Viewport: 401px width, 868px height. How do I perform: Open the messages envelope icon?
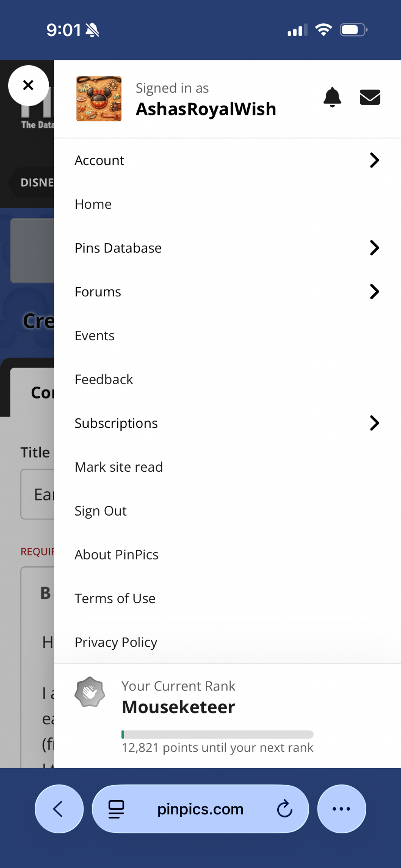[x=370, y=97]
